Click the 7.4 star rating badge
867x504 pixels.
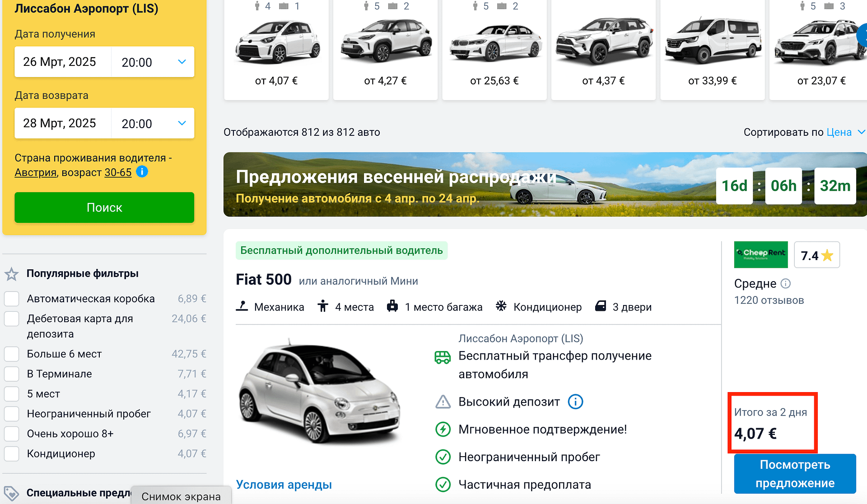tap(817, 255)
